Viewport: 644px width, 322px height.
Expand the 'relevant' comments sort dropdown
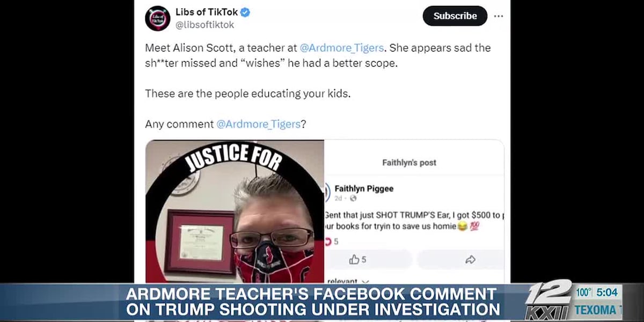(x=348, y=281)
